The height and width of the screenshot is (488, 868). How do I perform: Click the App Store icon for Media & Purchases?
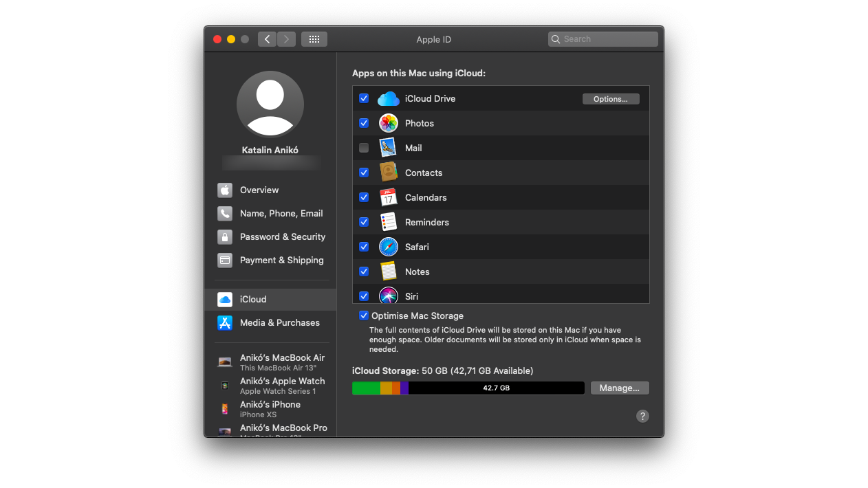225,323
